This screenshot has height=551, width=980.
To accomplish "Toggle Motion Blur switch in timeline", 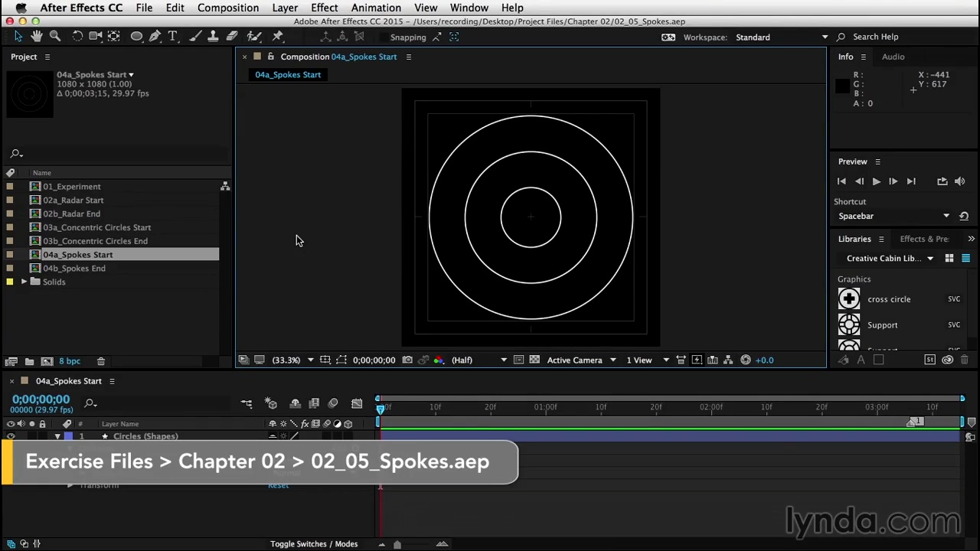I will point(333,403).
